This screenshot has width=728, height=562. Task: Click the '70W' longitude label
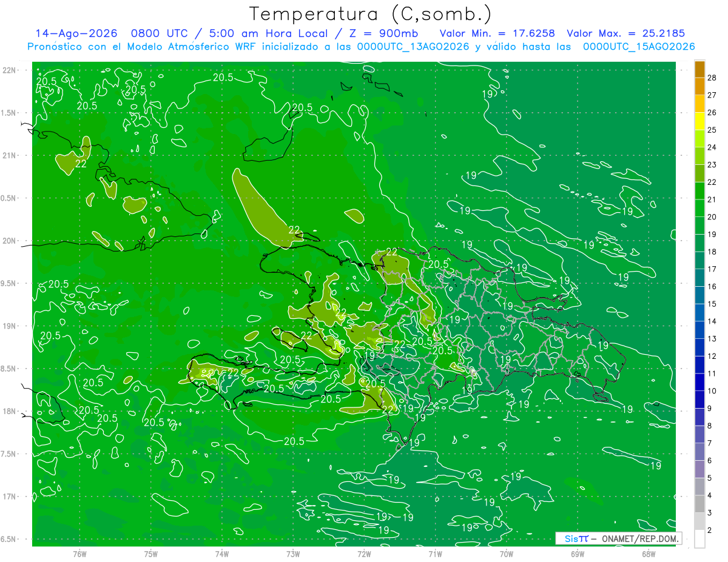tap(507, 554)
